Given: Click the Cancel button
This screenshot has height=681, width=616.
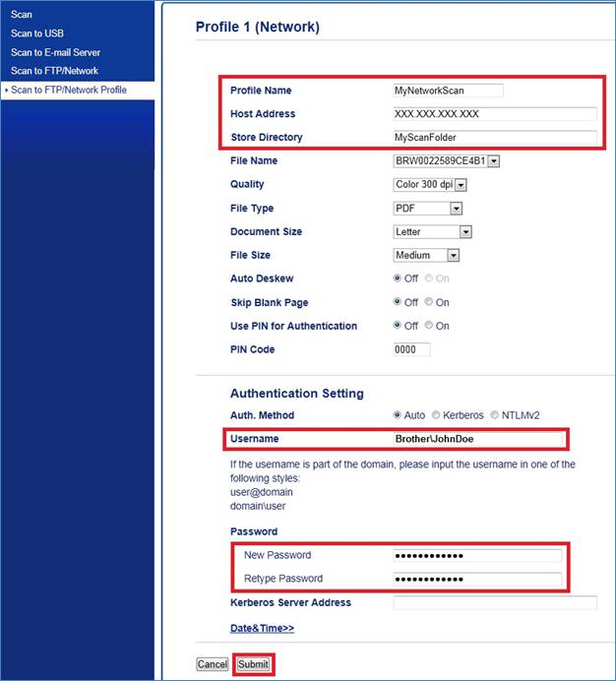Looking at the screenshot, I should pyautogui.click(x=212, y=664).
